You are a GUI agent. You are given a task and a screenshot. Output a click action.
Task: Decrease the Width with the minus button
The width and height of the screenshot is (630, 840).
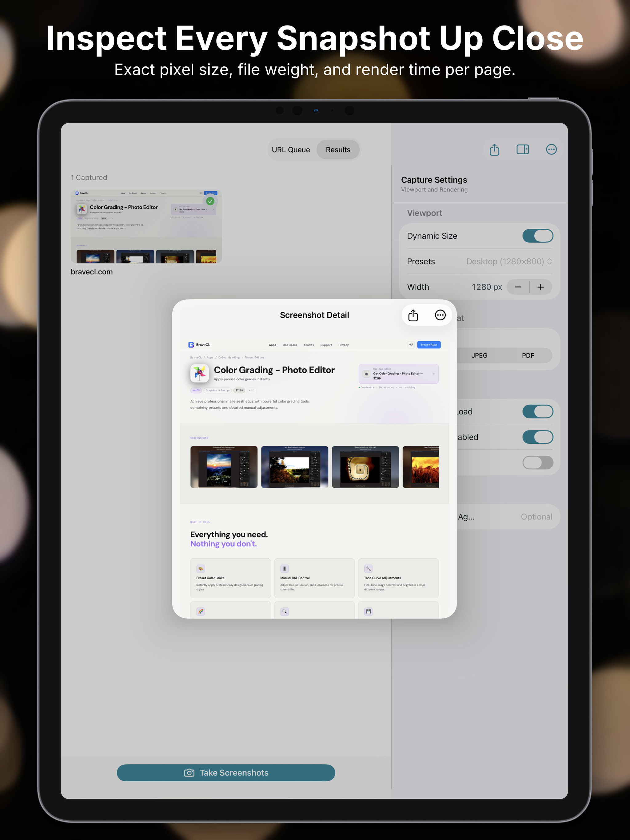518,287
